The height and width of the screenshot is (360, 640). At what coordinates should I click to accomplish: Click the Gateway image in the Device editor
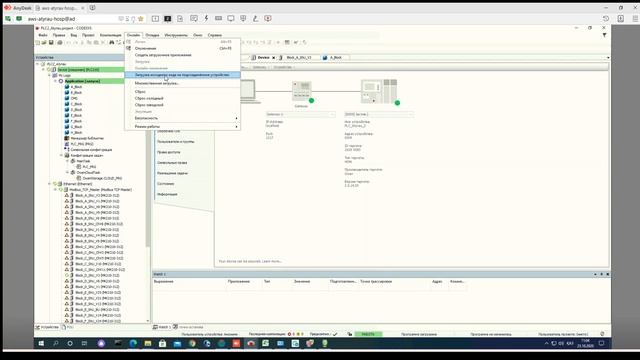[302, 91]
